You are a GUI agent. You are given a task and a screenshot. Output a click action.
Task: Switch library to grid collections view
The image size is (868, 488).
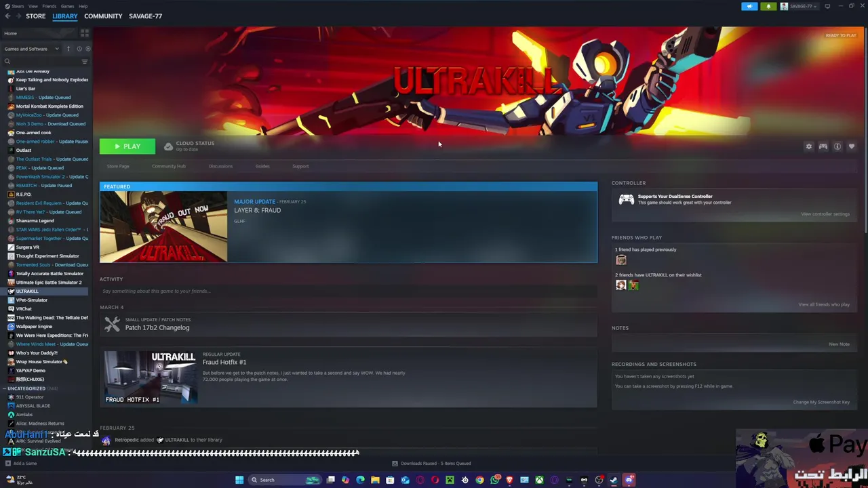coord(85,33)
